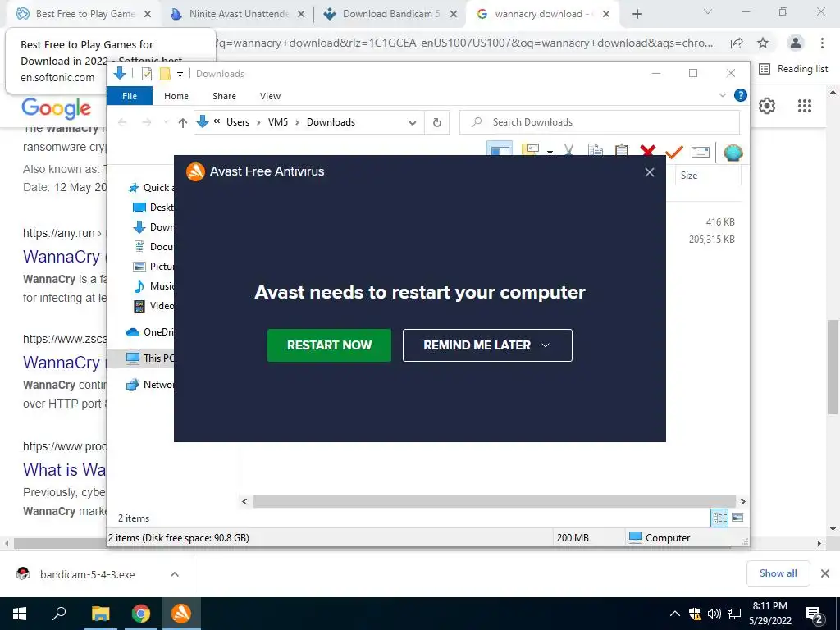Click the Explorer horizontal scrollbar
The height and width of the screenshot is (630, 840).
click(494, 501)
